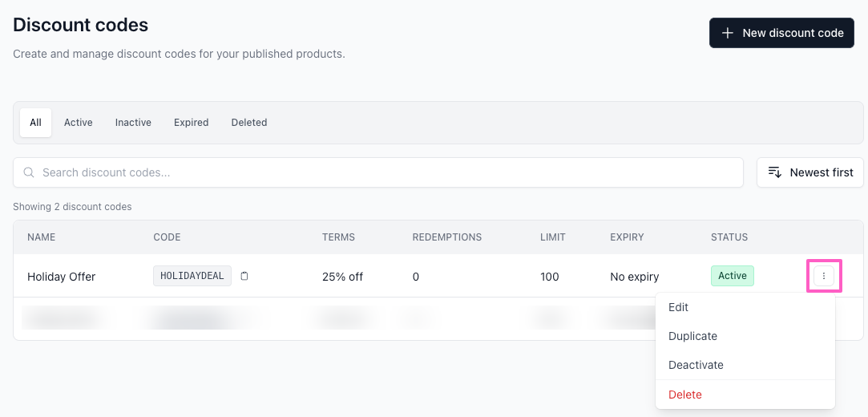Viewport: 868px width, 417px height.
Task: Click the plus icon on New discount code
Action: [728, 33]
